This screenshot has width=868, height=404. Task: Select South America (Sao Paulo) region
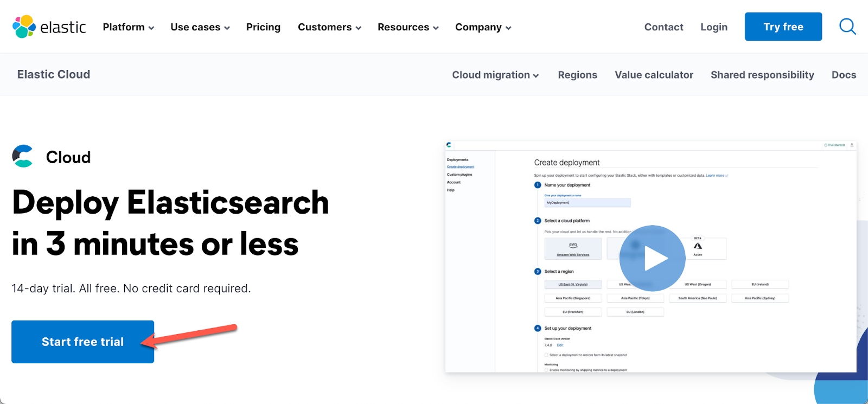pos(698,298)
